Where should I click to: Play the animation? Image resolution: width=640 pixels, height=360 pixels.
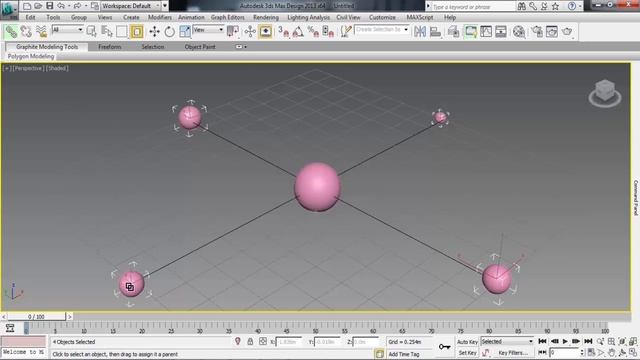[x=565, y=341]
